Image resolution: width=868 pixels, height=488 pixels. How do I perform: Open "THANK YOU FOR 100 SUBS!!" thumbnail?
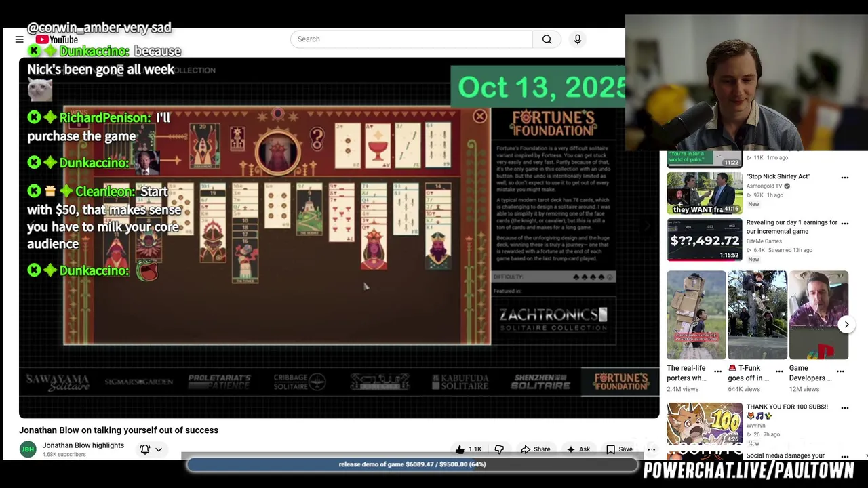click(x=704, y=424)
